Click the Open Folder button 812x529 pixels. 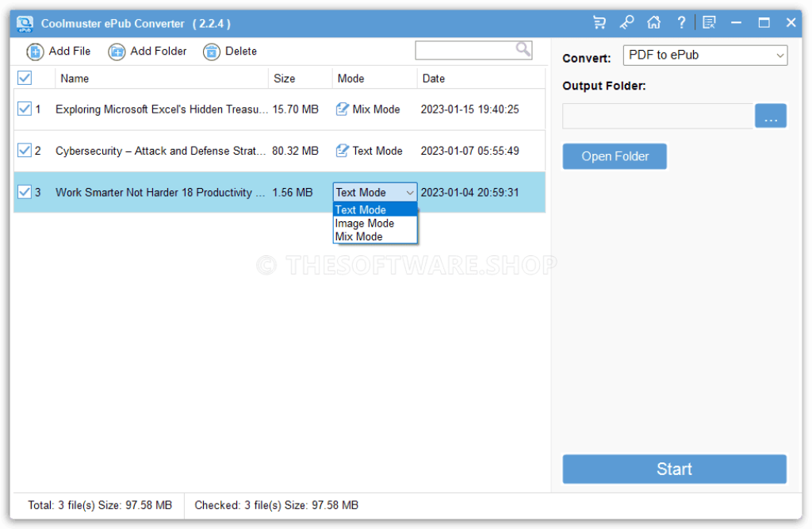[x=615, y=156]
